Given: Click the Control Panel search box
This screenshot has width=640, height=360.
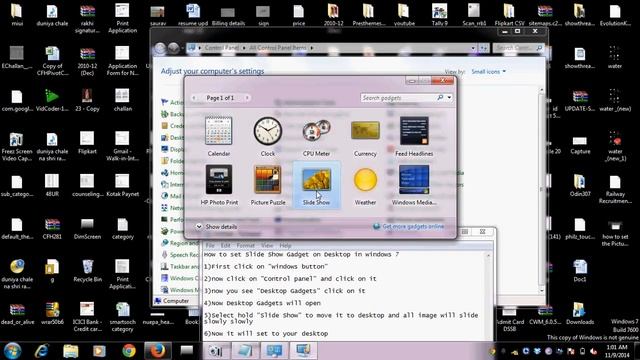Looking at the screenshot, I should click(x=518, y=48).
